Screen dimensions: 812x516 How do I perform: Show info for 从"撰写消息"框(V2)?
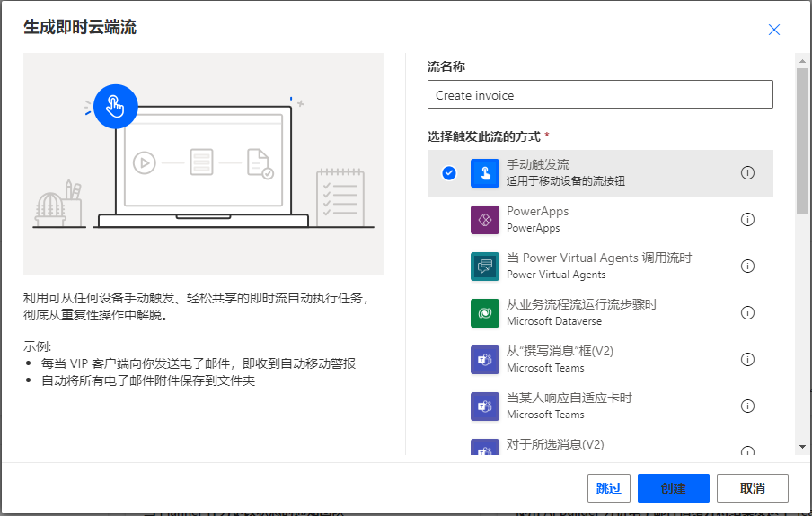[x=747, y=359]
